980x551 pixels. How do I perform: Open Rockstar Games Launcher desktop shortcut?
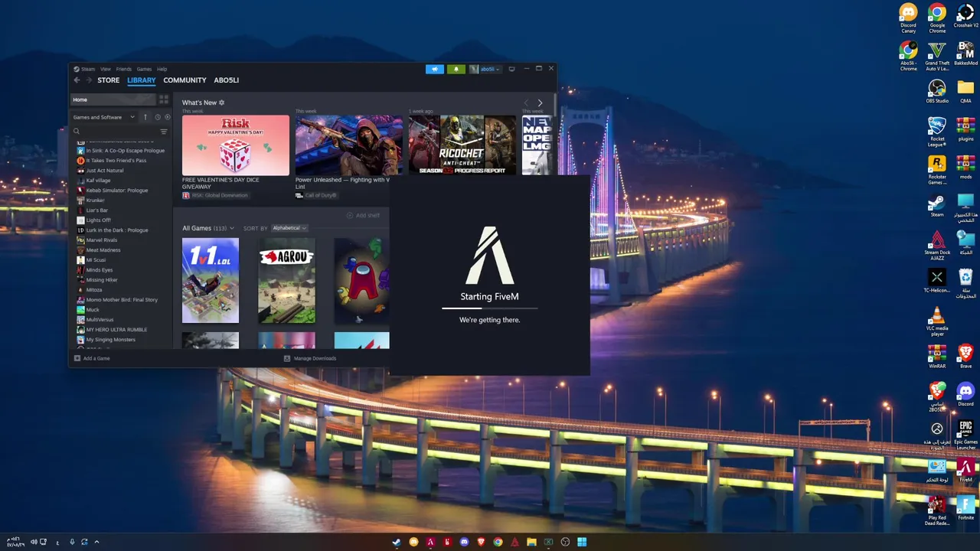[937, 170]
